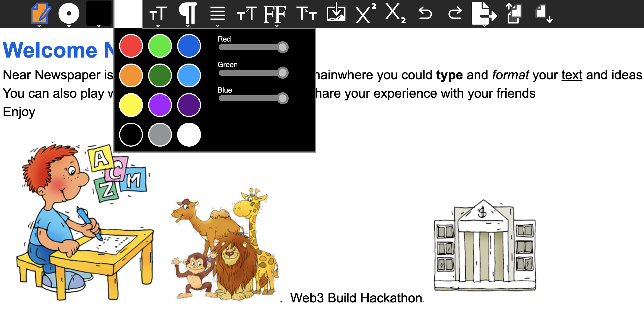Open the black foreground color button
644x335 pixels.
coord(99,14)
